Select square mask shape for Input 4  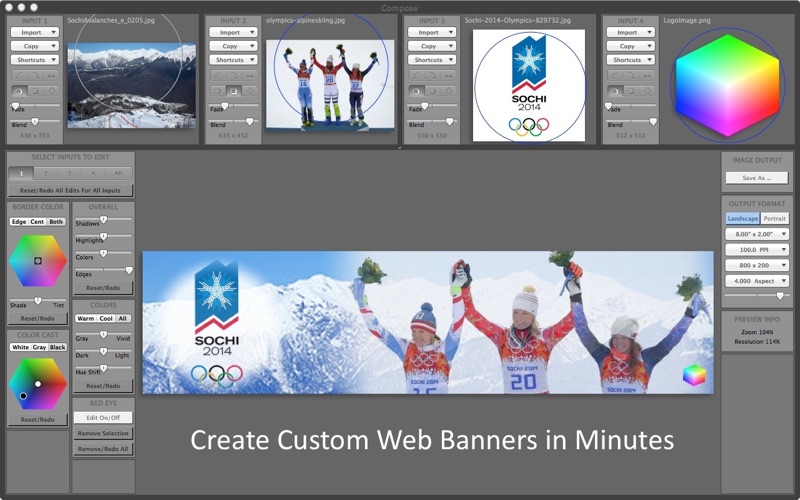[631, 91]
